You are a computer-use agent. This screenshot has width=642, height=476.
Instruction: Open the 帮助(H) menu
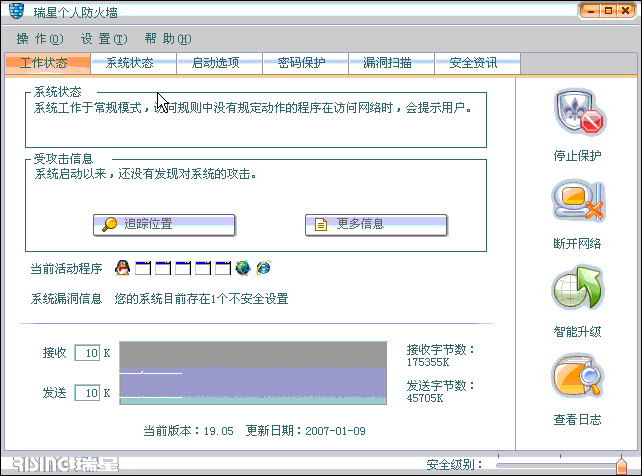[x=168, y=39]
